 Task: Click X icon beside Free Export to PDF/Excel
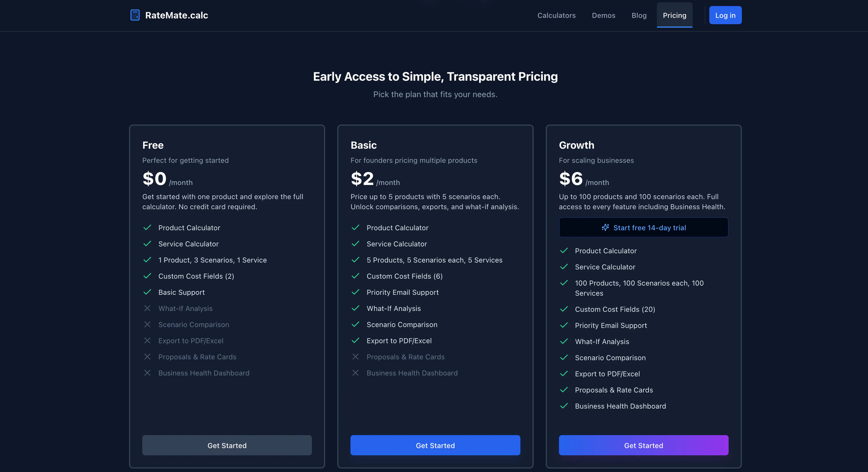pos(147,341)
